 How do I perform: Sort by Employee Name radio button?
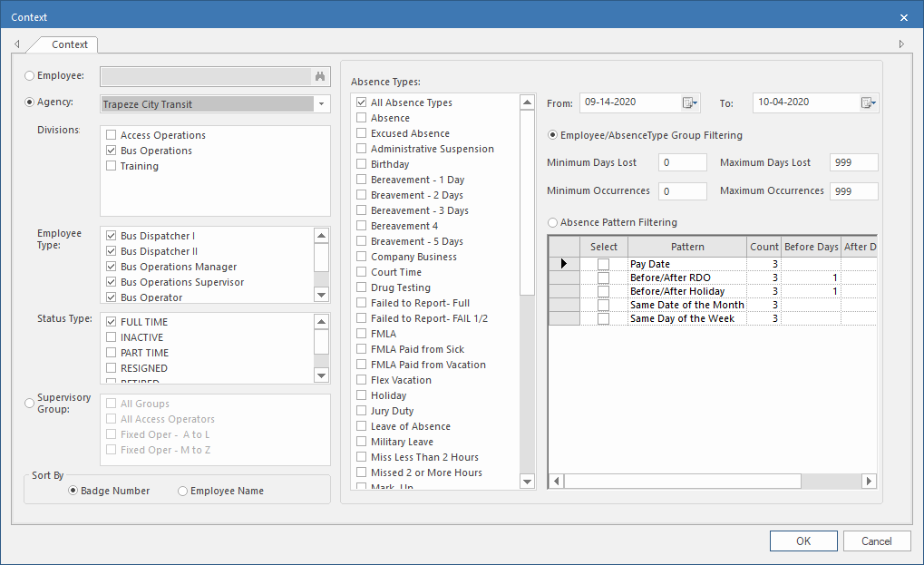click(x=183, y=491)
